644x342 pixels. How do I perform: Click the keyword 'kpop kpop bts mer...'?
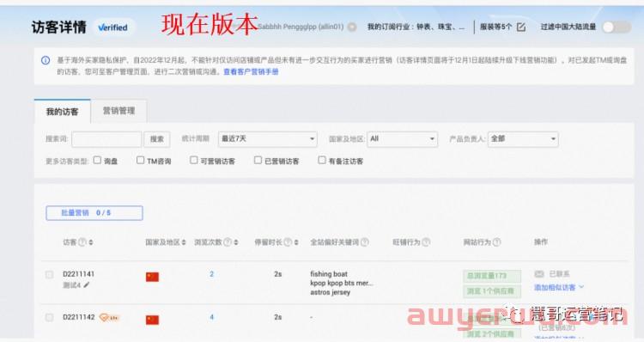coord(342,283)
